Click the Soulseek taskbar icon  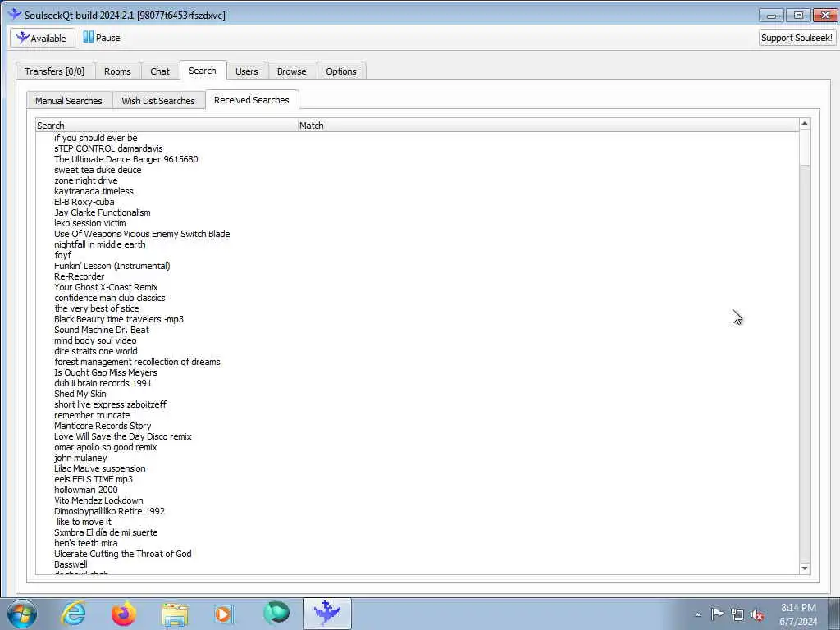pyautogui.click(x=326, y=614)
